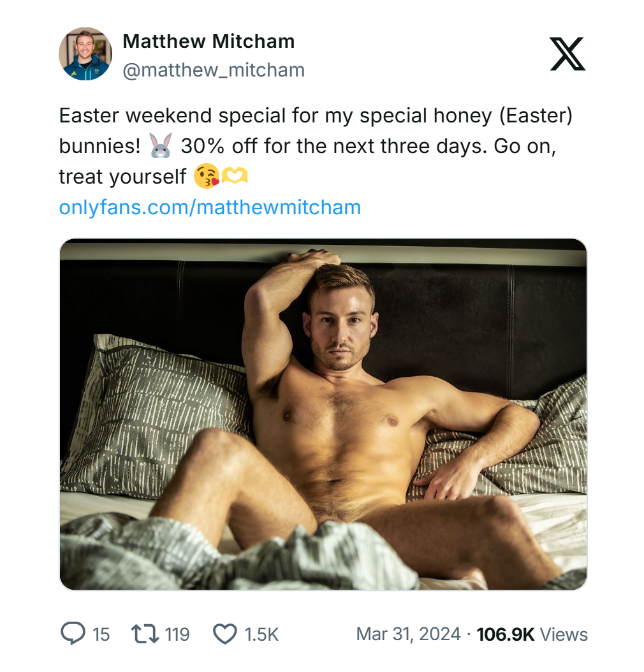The image size is (644, 672).
Task: Click the repost count 119
Action: (x=177, y=634)
